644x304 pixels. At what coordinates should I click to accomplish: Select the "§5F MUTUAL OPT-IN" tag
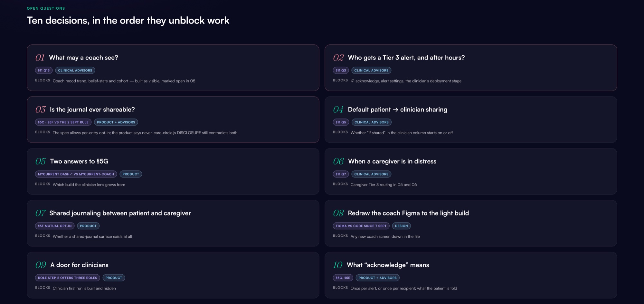pos(55,226)
